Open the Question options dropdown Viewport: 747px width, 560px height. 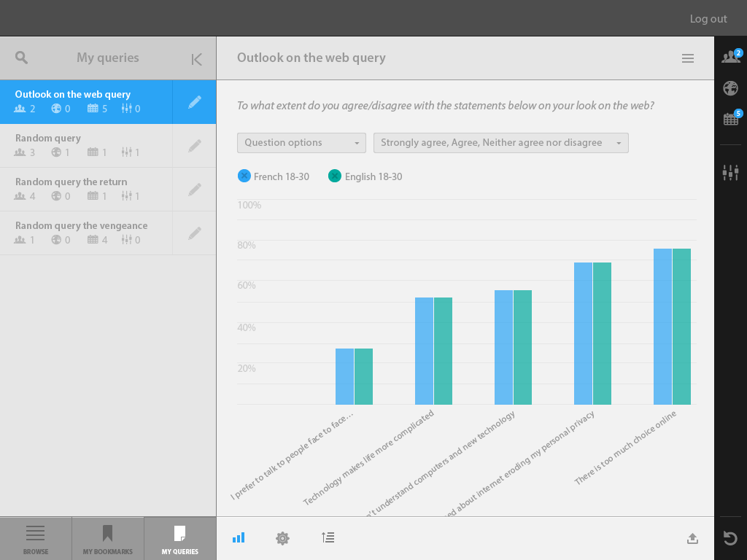[x=301, y=143]
